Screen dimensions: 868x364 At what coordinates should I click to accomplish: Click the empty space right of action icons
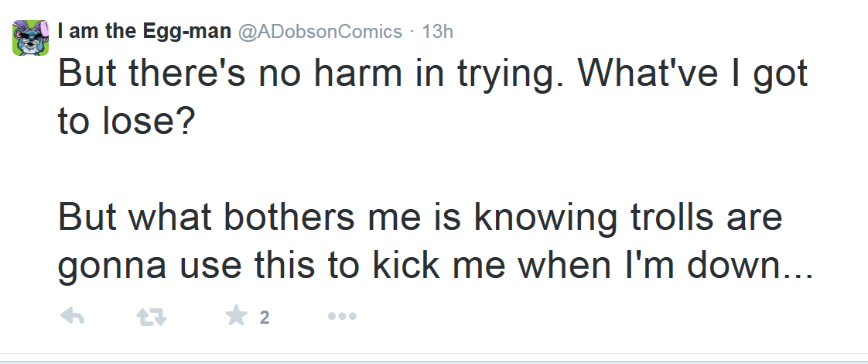[609, 317]
